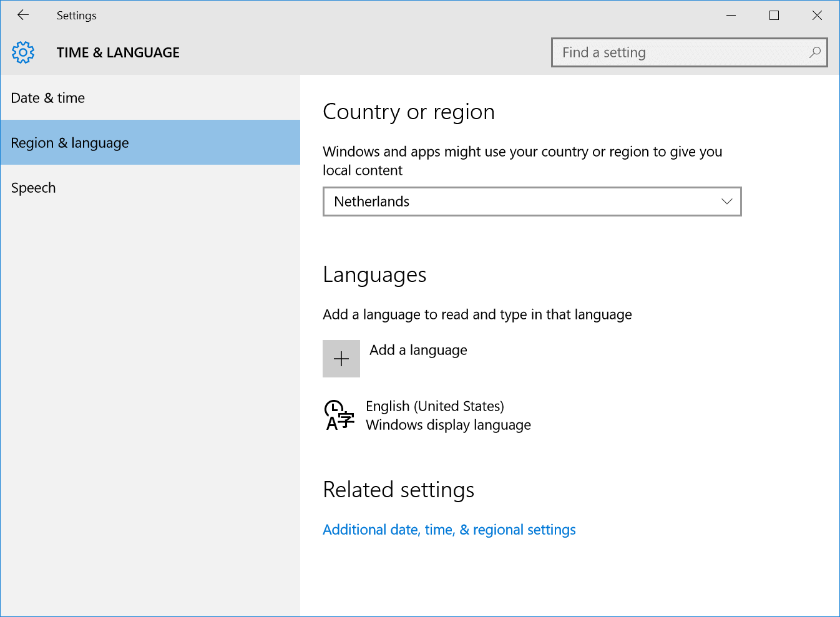The height and width of the screenshot is (617, 840).
Task: Click the Time & Language gear icon
Action: [23, 52]
